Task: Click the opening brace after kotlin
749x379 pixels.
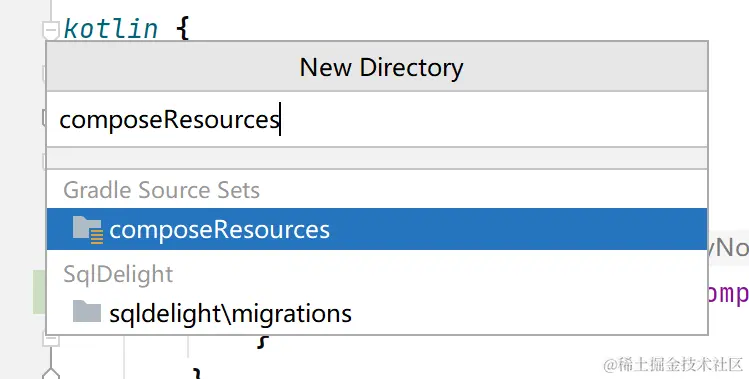Action: pos(182,30)
